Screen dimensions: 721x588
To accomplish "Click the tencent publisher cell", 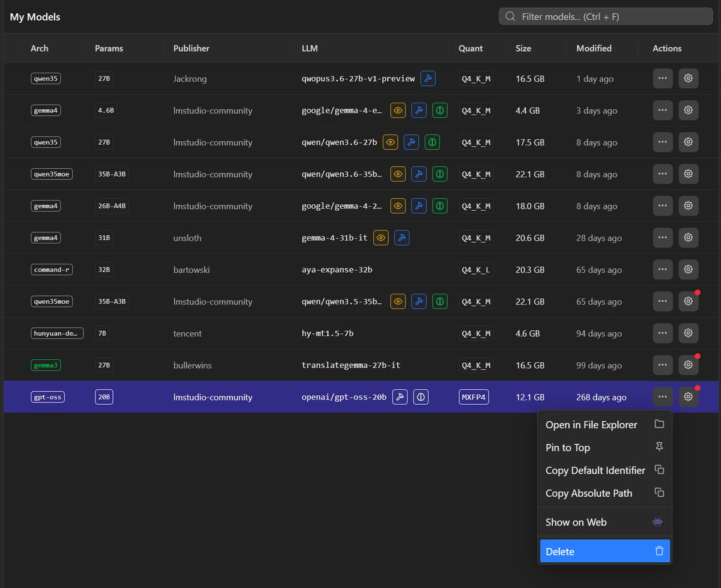I will pyautogui.click(x=187, y=333).
